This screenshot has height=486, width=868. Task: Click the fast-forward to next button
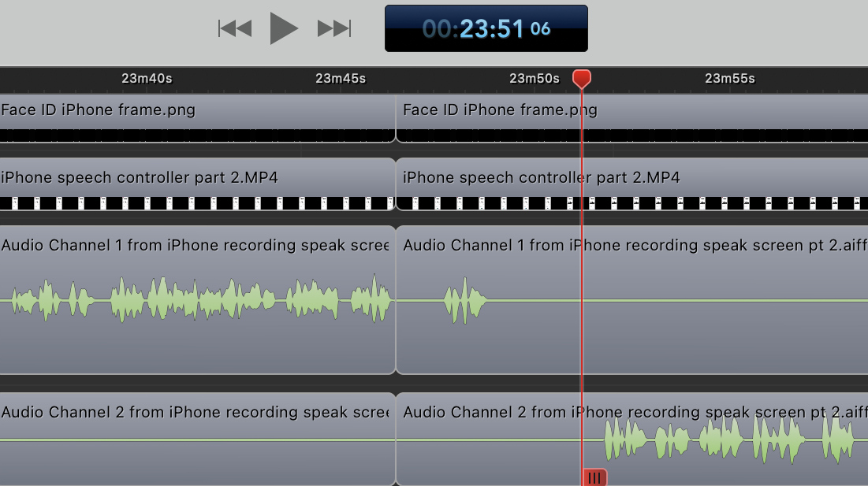pyautogui.click(x=333, y=29)
